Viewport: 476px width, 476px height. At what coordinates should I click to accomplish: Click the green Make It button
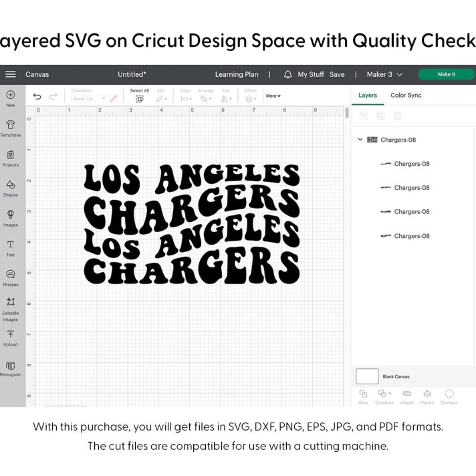pyautogui.click(x=446, y=74)
